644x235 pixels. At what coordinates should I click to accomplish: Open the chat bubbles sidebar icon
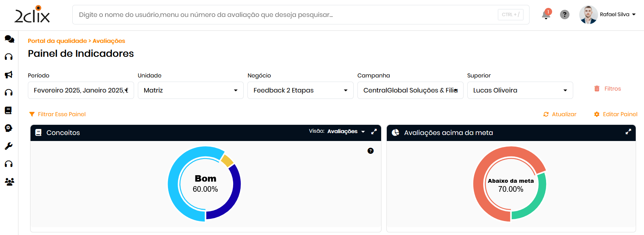tap(9, 39)
